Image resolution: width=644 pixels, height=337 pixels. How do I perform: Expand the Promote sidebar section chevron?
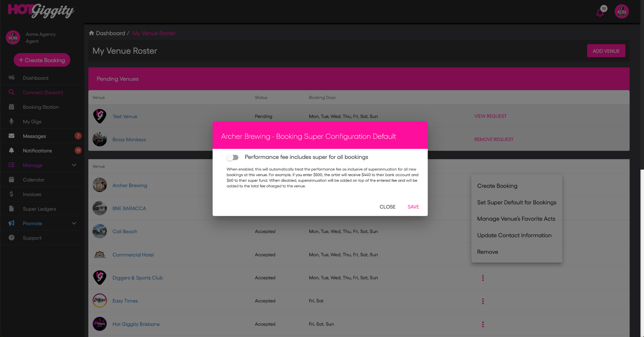click(74, 223)
